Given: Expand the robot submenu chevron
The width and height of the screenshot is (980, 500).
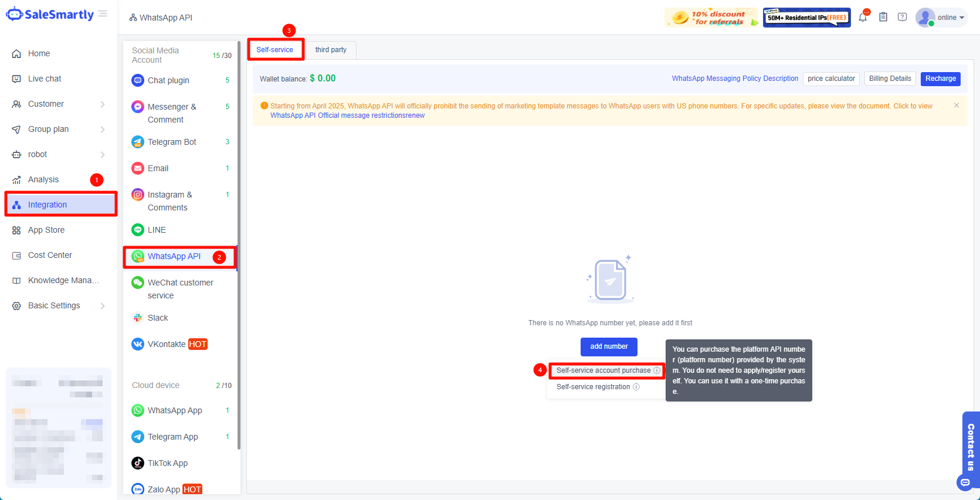Looking at the screenshot, I should [103, 155].
